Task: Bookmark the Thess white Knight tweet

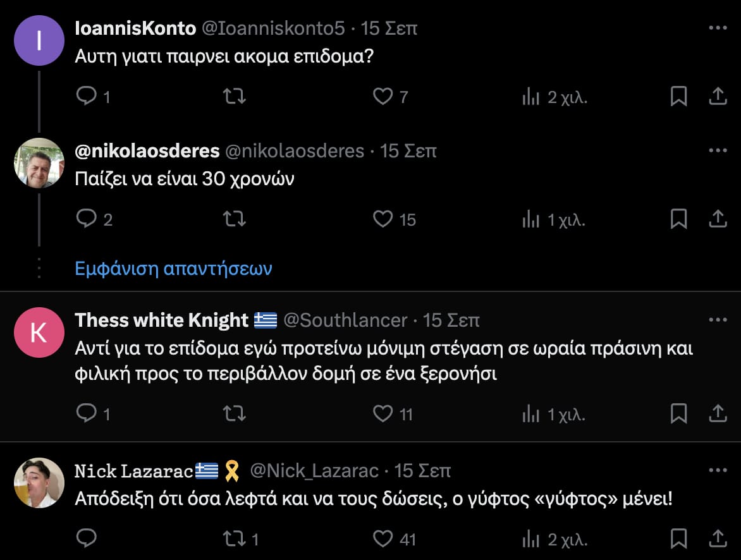Action: coord(678,414)
